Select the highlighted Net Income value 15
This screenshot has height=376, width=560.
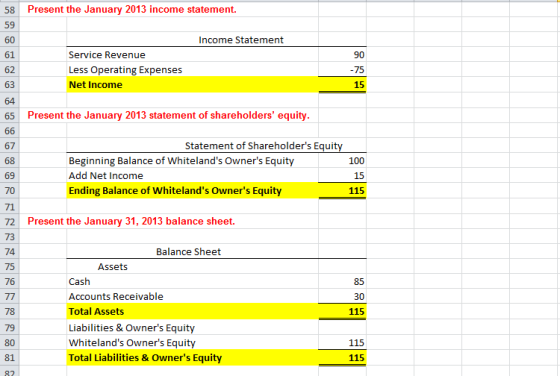pyautogui.click(x=342, y=85)
